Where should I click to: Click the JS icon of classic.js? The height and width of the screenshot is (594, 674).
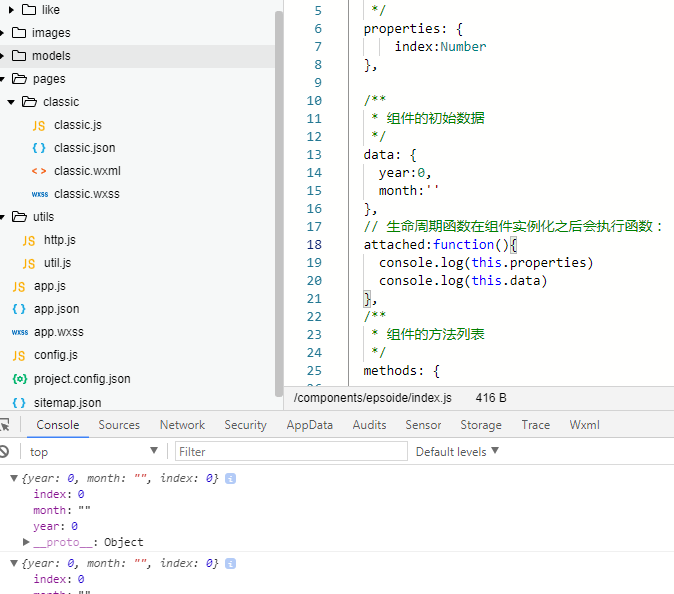[x=39, y=126]
